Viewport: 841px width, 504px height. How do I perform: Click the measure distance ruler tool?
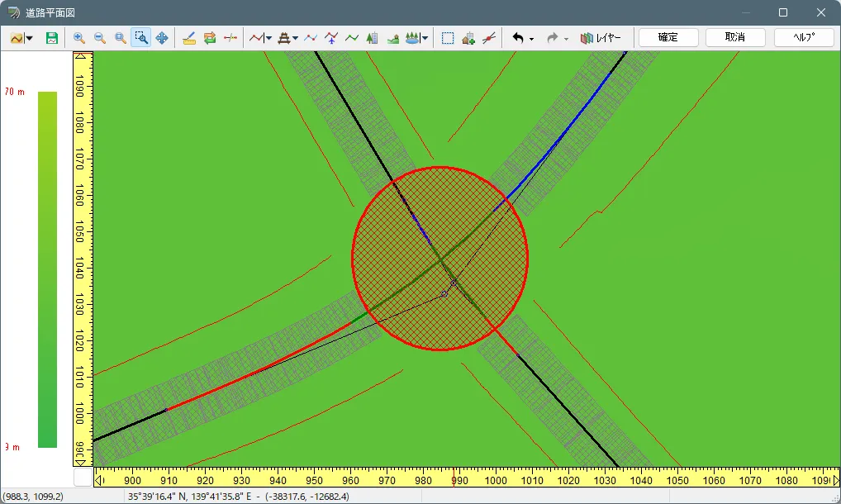(x=189, y=38)
